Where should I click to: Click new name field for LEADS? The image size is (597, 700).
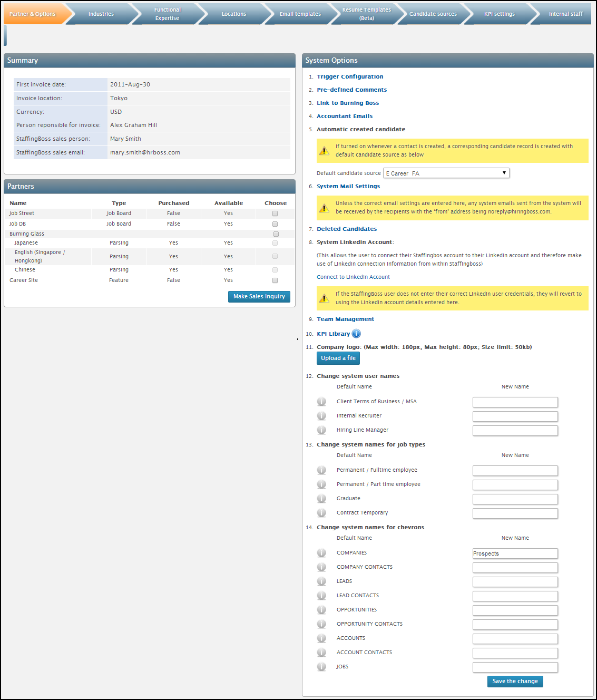515,582
